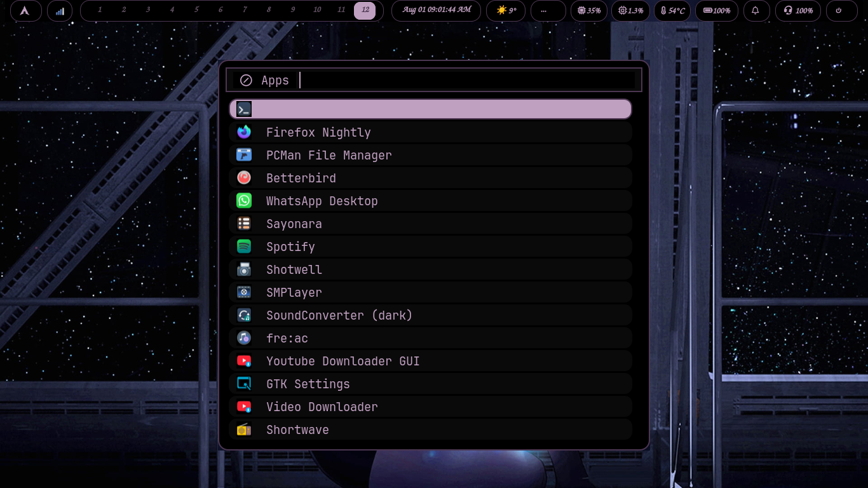Image resolution: width=868 pixels, height=488 pixels.
Task: Select the Betterbird entry
Action: point(431,178)
